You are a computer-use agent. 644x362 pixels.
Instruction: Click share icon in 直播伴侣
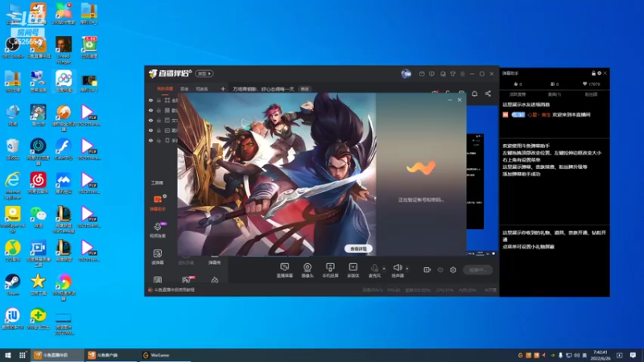point(488,93)
